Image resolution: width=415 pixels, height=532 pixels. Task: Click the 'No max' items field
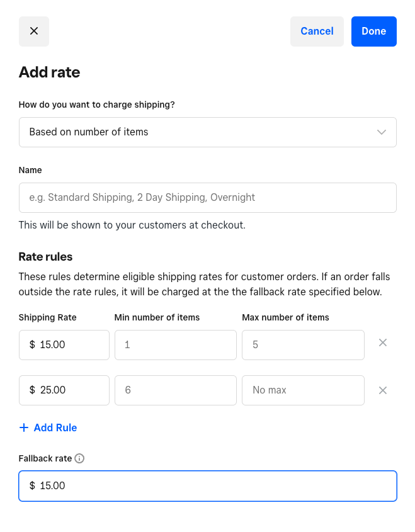tap(303, 390)
